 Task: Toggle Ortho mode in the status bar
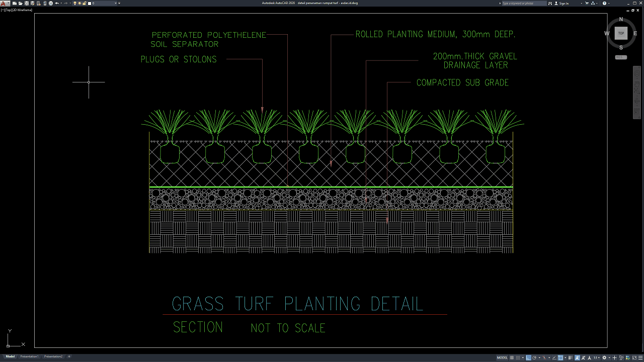tap(528, 357)
